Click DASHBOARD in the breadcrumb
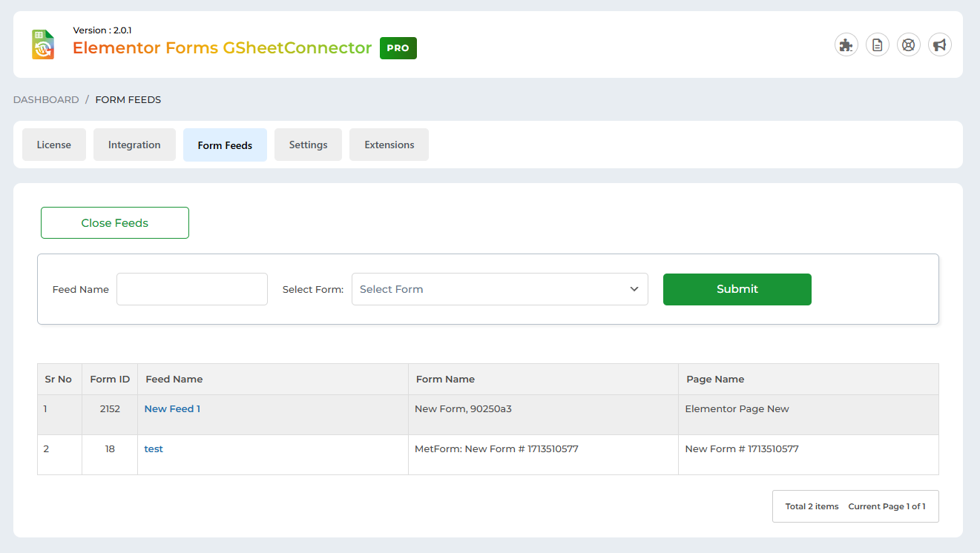This screenshot has height=553, width=980. click(x=46, y=99)
